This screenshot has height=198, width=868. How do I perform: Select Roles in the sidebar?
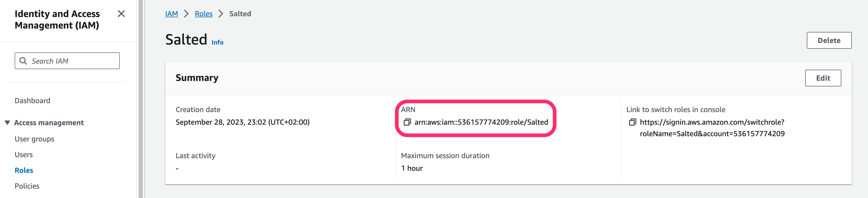pos(24,170)
